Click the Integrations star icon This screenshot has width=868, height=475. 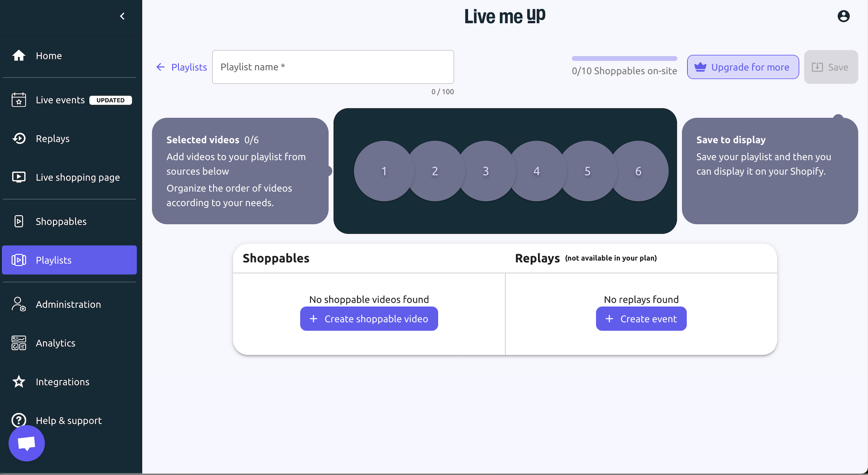point(19,382)
